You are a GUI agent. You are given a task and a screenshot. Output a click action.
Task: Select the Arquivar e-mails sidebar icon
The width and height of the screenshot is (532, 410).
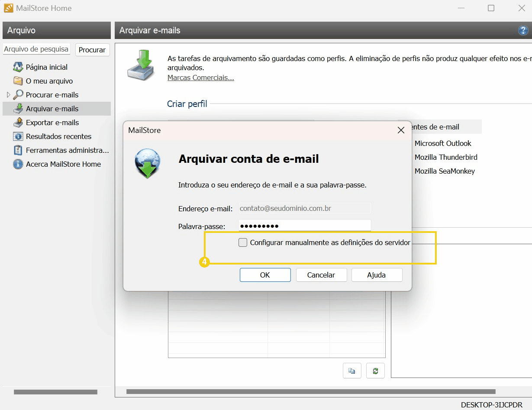[x=18, y=109]
